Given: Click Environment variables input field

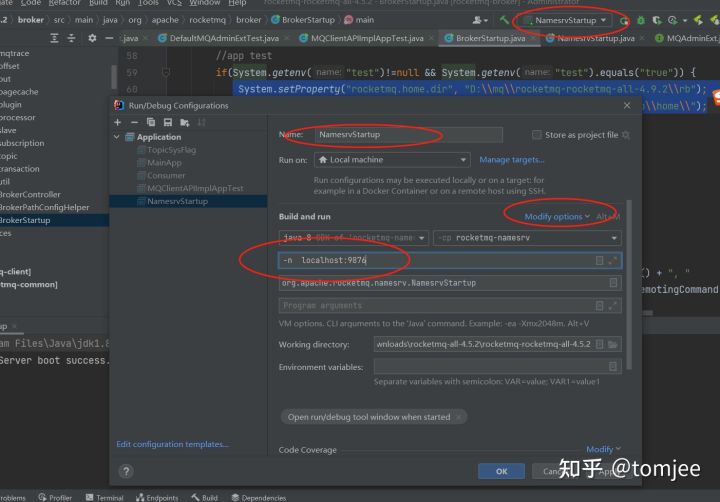Looking at the screenshot, I should (498, 367).
